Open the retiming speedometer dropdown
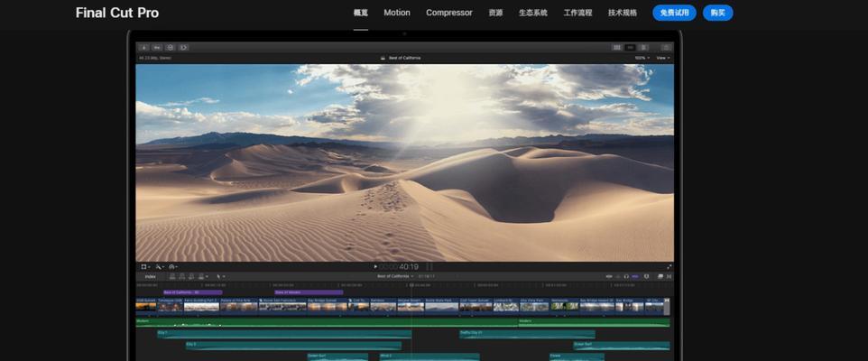 pos(172,267)
